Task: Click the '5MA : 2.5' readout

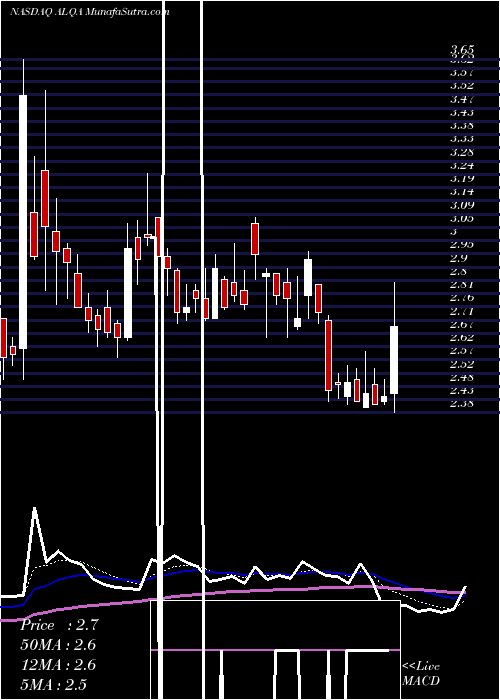Action: [x=54, y=684]
